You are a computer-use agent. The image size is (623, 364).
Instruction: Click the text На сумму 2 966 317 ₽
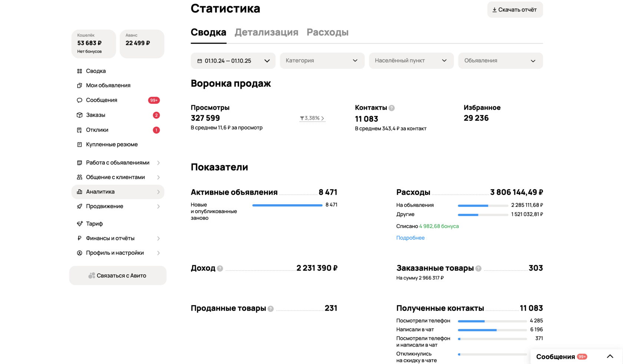point(420,278)
